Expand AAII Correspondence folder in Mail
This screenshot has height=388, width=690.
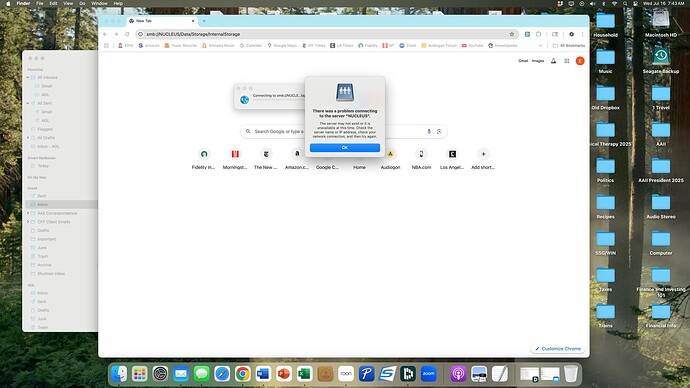pos(28,213)
